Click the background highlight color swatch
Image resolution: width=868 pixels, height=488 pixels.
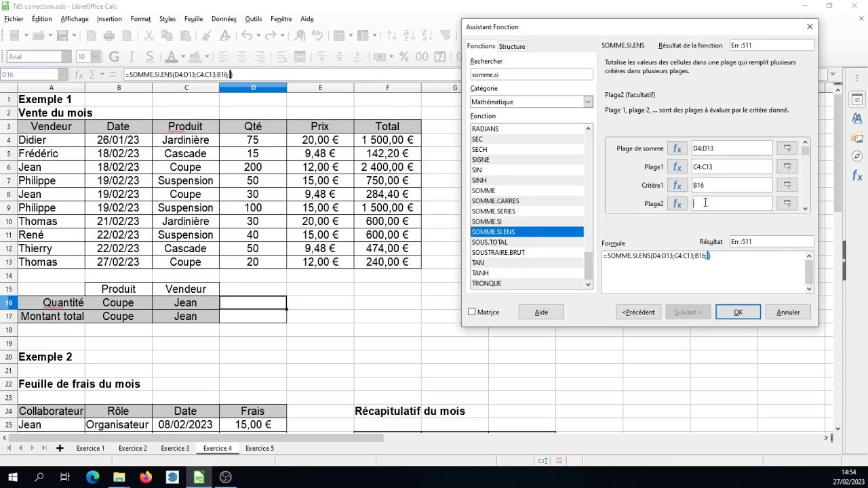197,57
